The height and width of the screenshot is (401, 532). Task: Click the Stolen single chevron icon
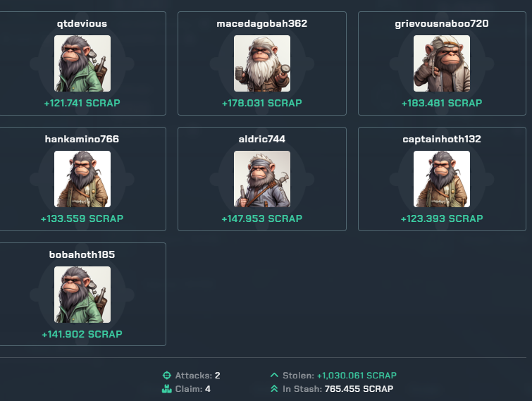[274, 375]
